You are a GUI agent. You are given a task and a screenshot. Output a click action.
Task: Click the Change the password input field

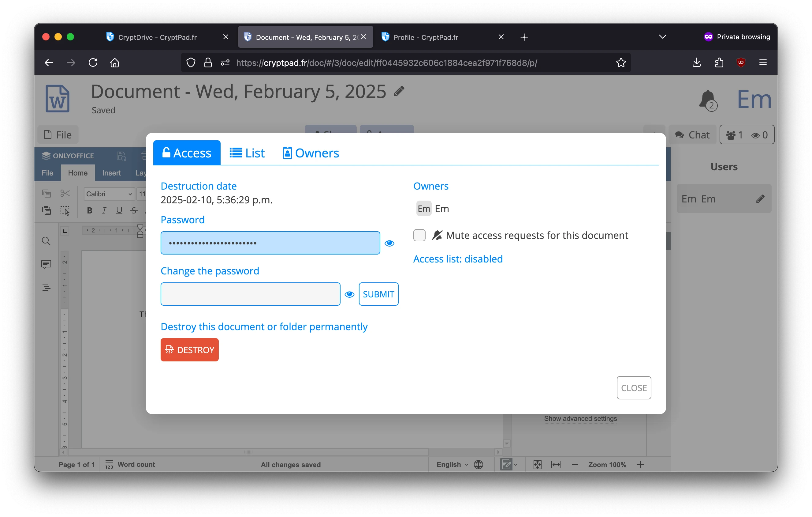point(250,294)
